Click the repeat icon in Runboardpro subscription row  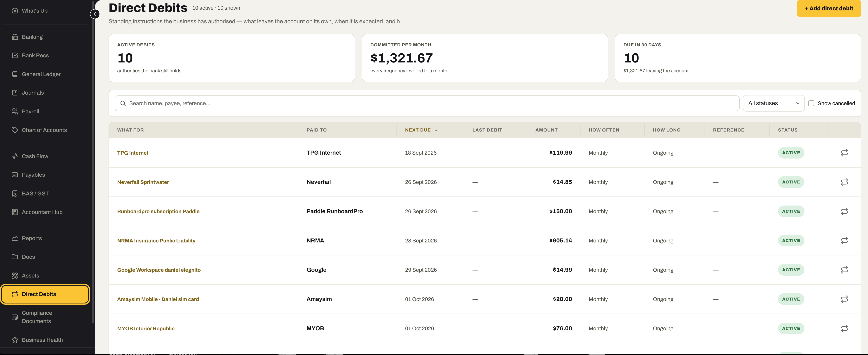844,211
